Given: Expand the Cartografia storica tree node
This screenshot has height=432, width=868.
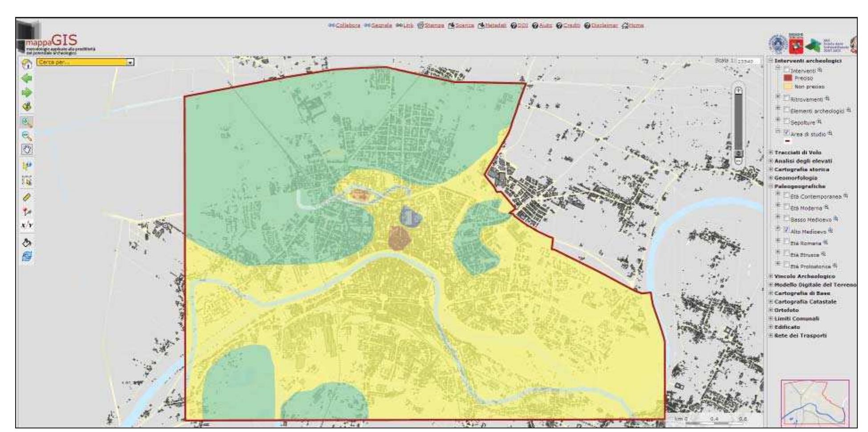Looking at the screenshot, I should click(x=770, y=170).
